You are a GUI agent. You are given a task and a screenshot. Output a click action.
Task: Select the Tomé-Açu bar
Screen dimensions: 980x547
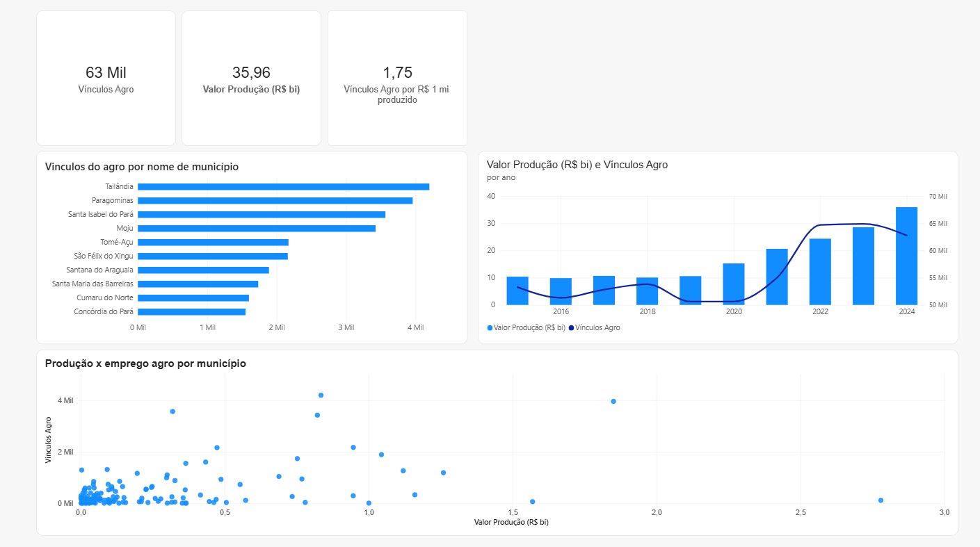(x=213, y=242)
